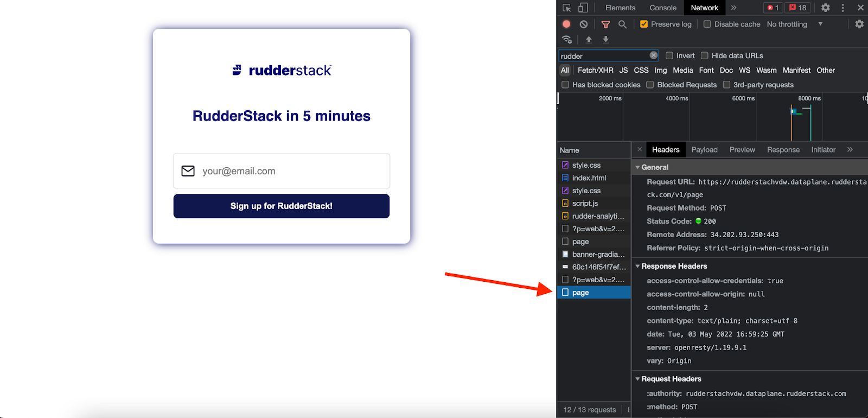The image size is (868, 418).
Task: Click Sign up for RudderStack! button
Action: (282, 206)
